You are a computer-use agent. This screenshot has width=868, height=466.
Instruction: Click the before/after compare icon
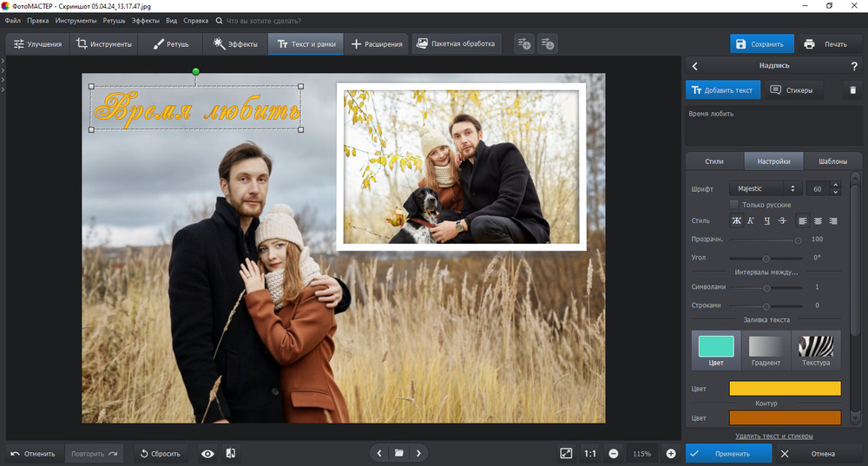click(x=231, y=453)
